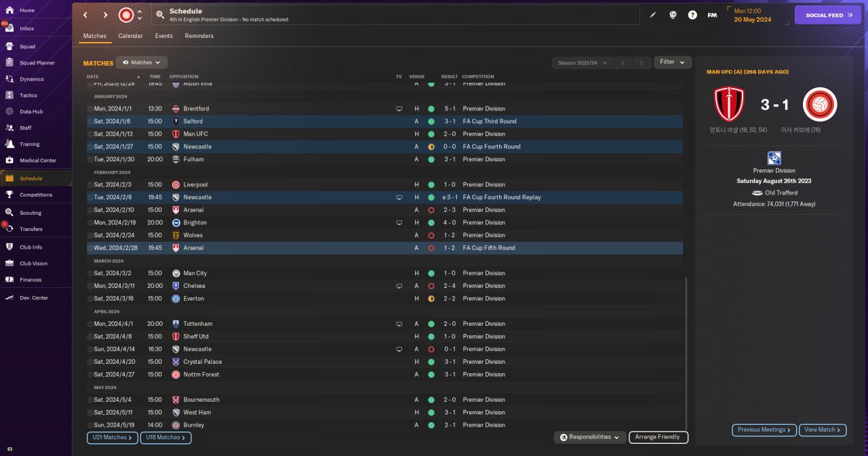
Task: Open the Squad shirt icon
Action: click(9, 47)
